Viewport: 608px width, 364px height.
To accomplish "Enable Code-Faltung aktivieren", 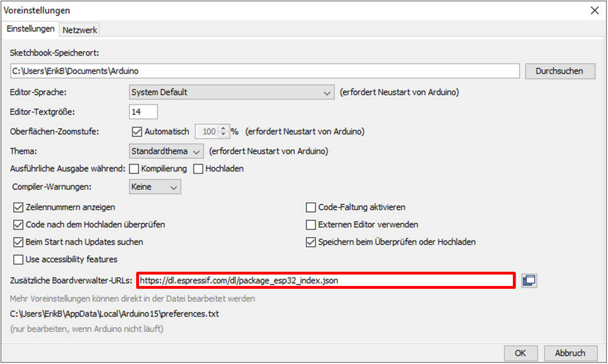I will pyautogui.click(x=311, y=207).
